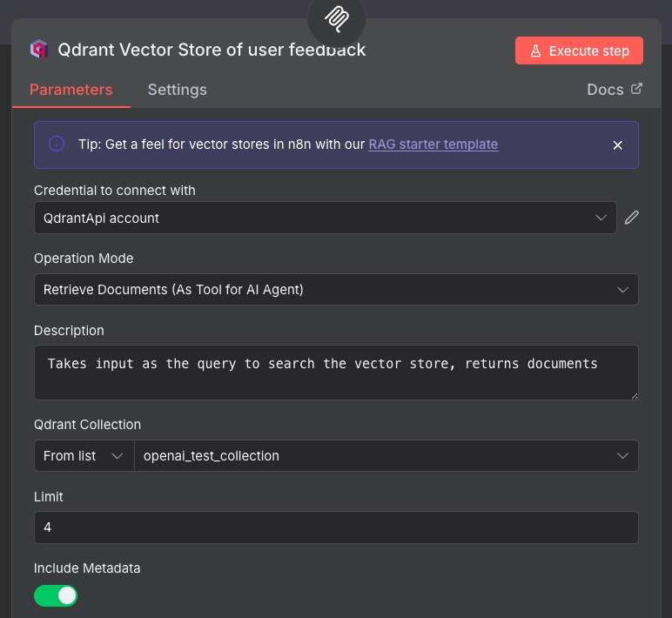Open the Docs link
The image size is (672, 618).
605,90
